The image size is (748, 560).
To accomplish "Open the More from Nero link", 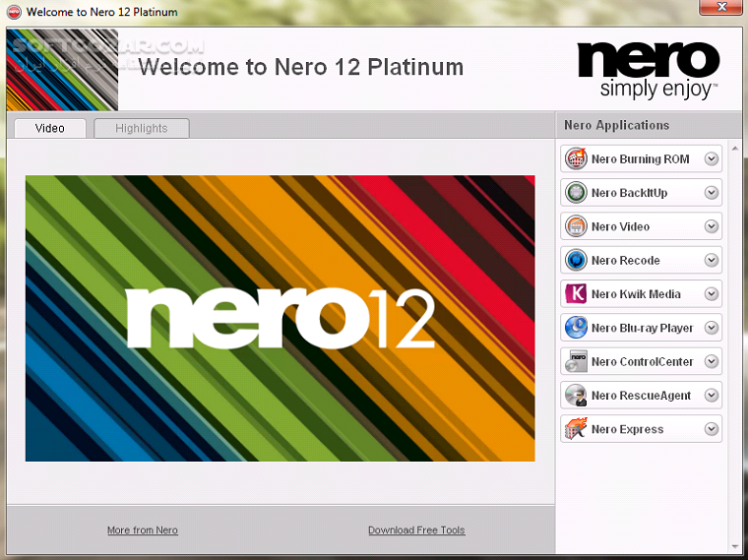I will [x=143, y=529].
